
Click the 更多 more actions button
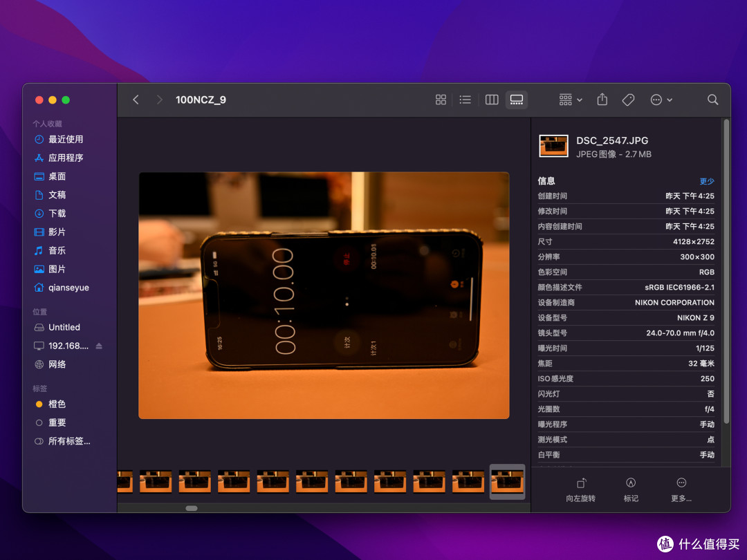[681, 490]
